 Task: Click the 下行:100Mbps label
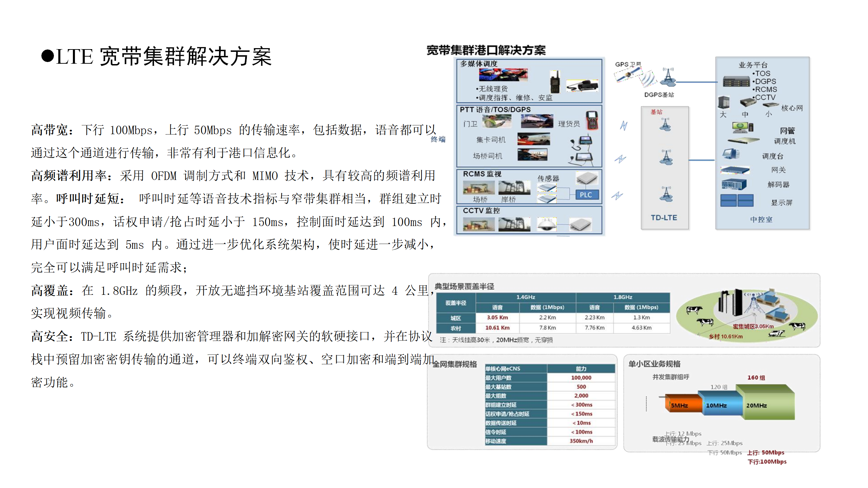767,462
